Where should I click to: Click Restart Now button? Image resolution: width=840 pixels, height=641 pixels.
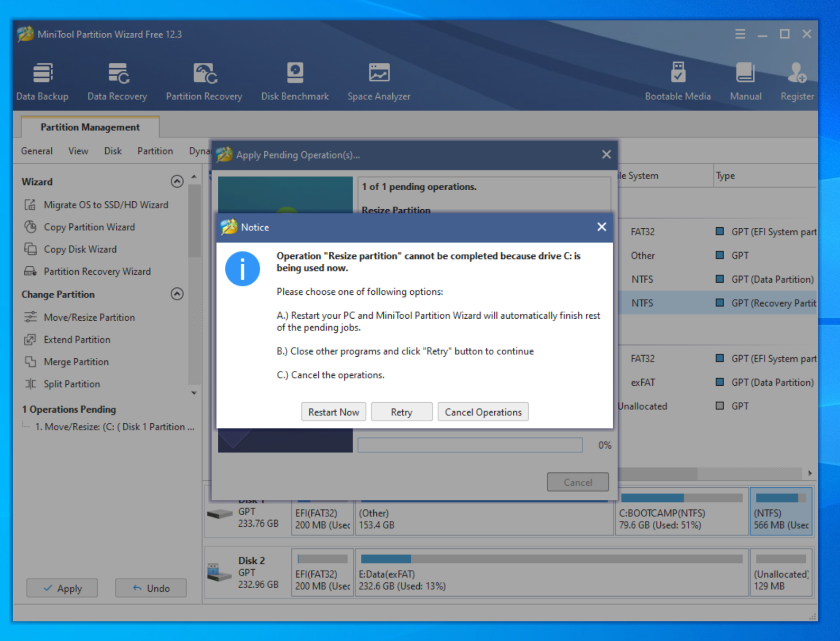[334, 412]
